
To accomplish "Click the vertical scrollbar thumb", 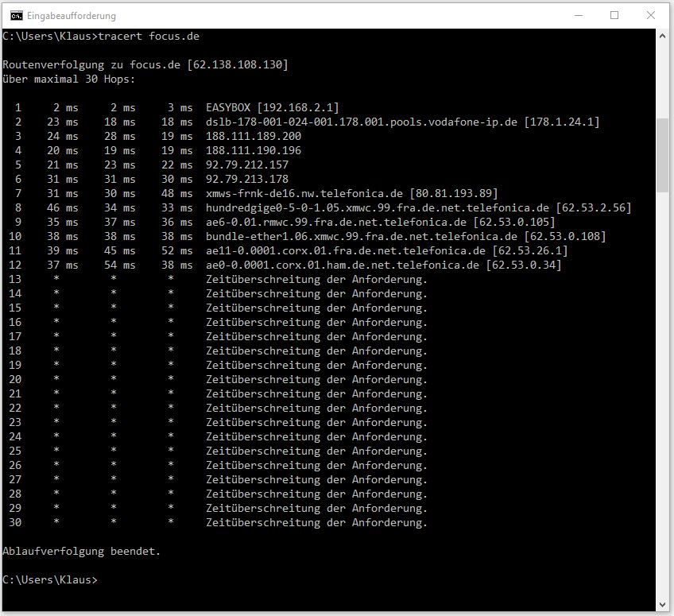I will tap(662, 155).
